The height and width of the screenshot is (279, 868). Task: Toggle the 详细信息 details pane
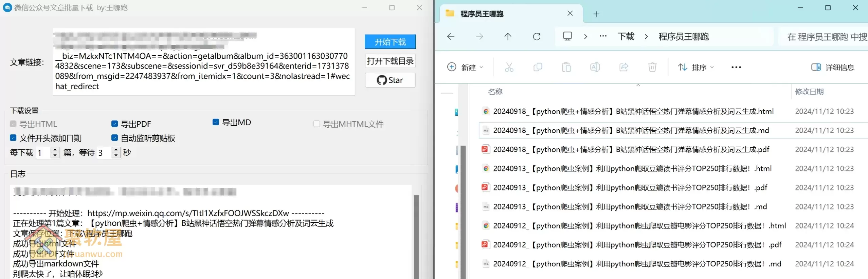(833, 67)
